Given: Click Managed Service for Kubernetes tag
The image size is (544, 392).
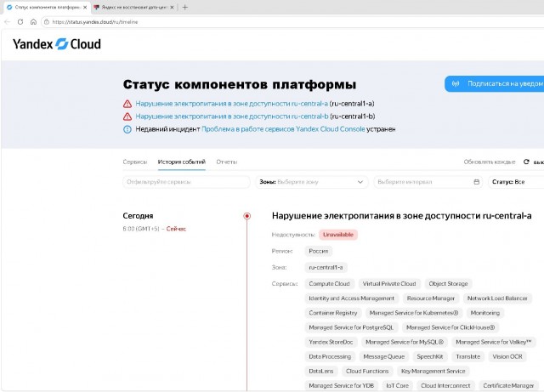Looking at the screenshot, I should click(414, 313).
